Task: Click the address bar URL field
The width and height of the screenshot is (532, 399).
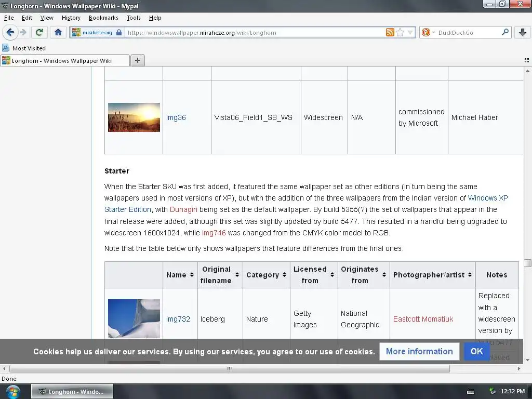Action: click(x=255, y=33)
